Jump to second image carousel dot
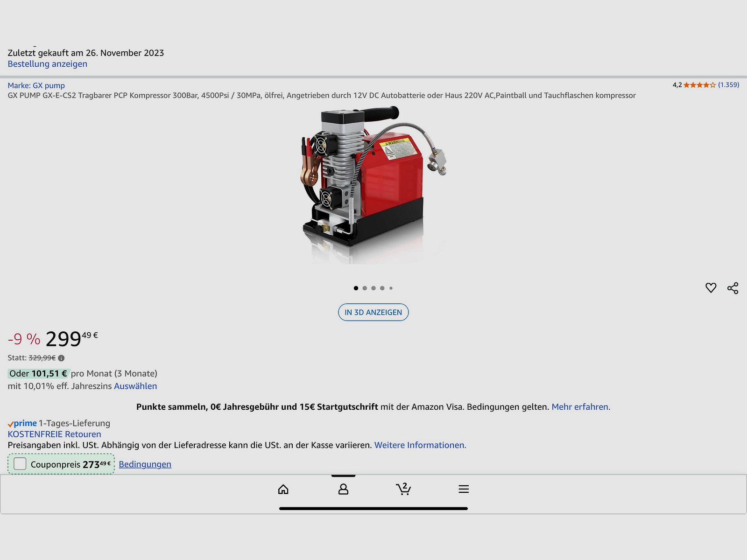747x560 pixels. tap(365, 288)
